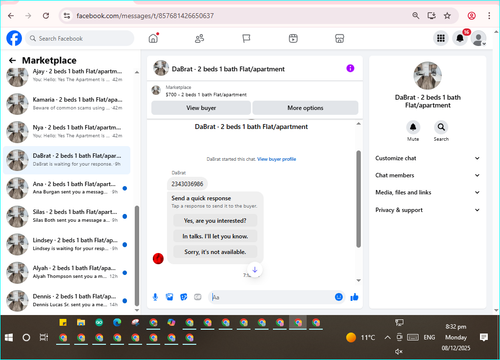Click the site information icon in address bar
The height and width of the screenshot is (360, 500).
coord(67,16)
